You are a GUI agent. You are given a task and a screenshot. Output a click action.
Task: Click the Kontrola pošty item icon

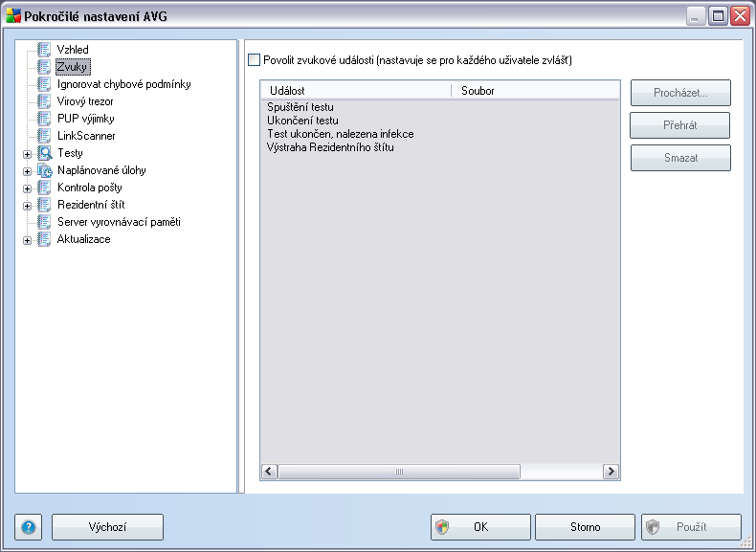click(44, 188)
